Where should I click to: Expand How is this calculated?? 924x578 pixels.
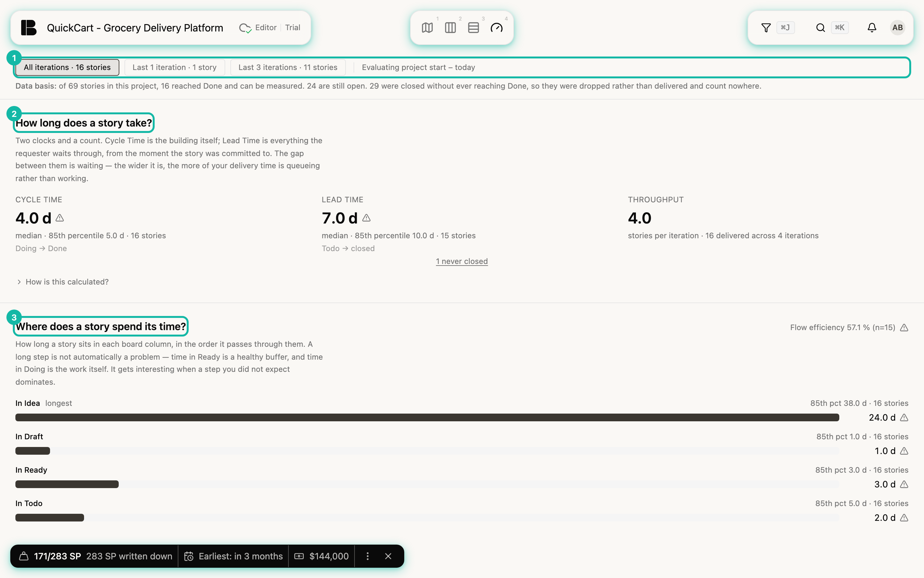(x=63, y=282)
